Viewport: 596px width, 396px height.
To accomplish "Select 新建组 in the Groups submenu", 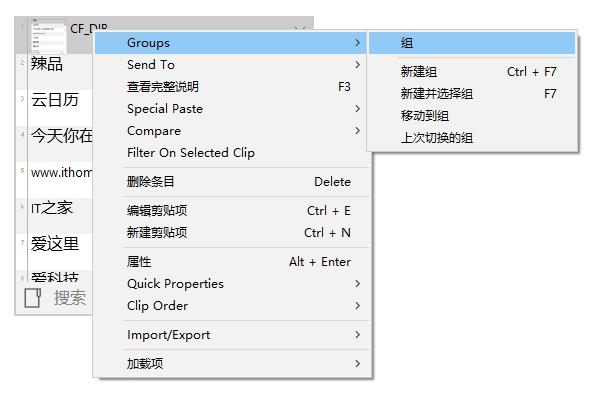I will pos(472,71).
